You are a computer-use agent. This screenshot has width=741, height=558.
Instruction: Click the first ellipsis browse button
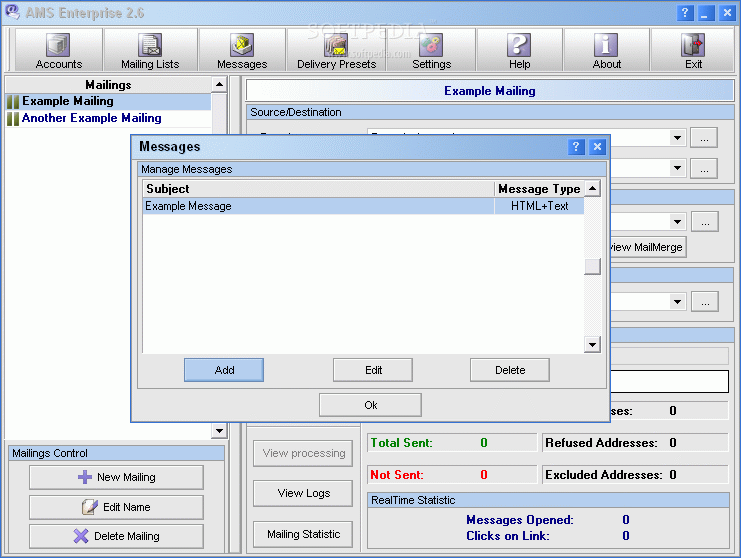pyautogui.click(x=704, y=138)
